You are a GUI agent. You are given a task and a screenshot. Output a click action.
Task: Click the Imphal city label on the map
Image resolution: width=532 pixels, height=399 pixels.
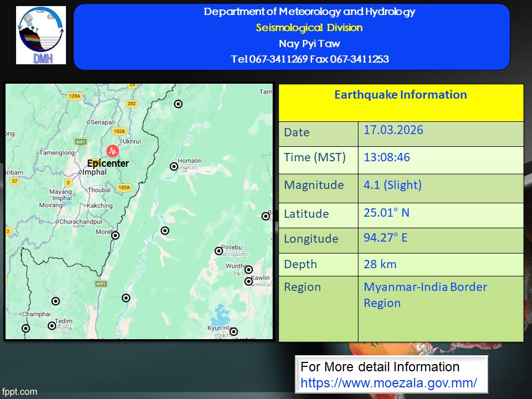(x=94, y=172)
